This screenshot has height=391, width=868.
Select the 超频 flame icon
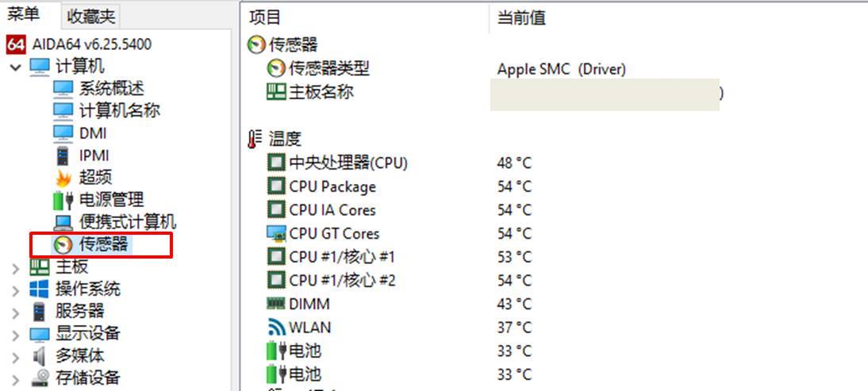tap(63, 178)
